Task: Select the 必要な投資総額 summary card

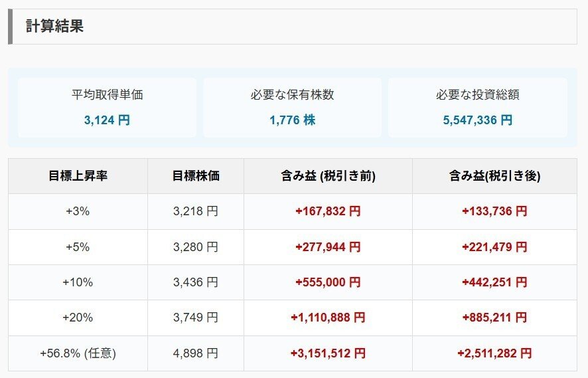Action: [x=477, y=107]
